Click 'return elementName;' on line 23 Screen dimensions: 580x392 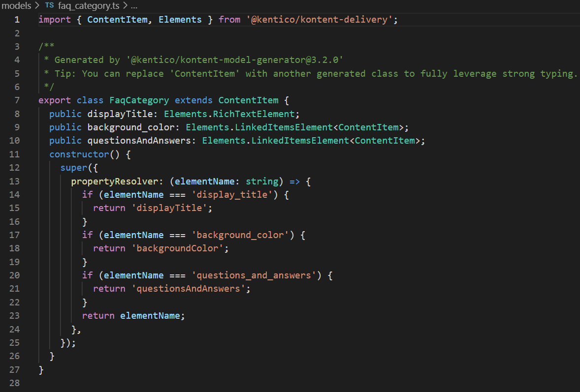[x=133, y=315]
